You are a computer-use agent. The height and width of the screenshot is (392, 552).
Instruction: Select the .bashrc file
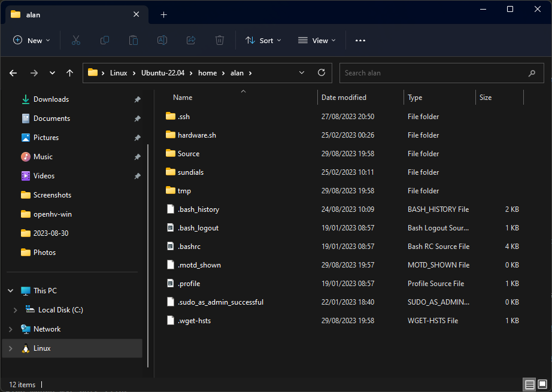click(x=190, y=247)
